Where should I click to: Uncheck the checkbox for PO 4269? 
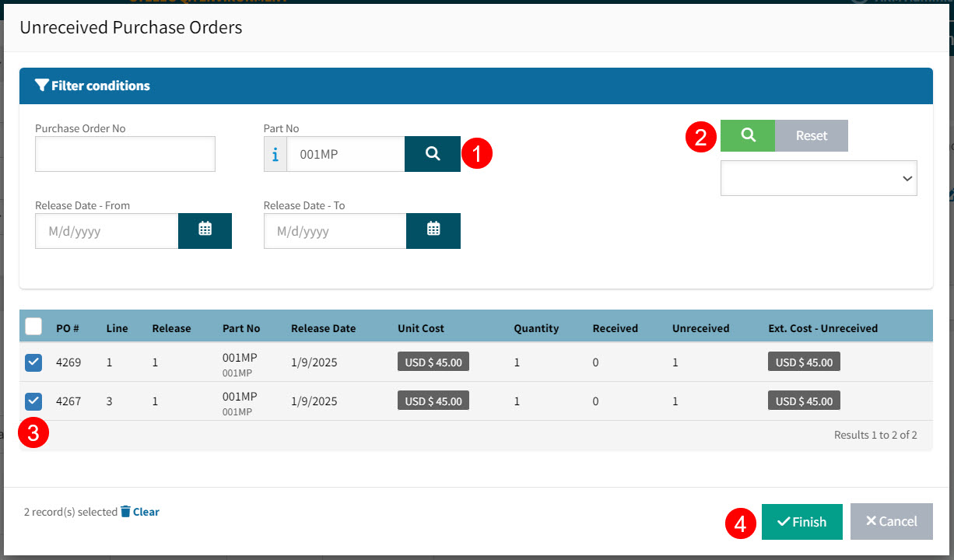33,362
